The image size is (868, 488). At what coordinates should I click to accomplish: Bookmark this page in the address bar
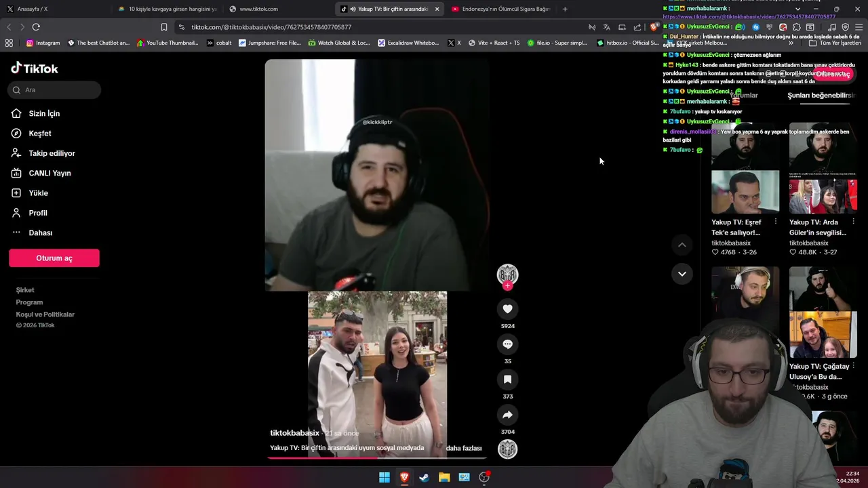click(164, 27)
